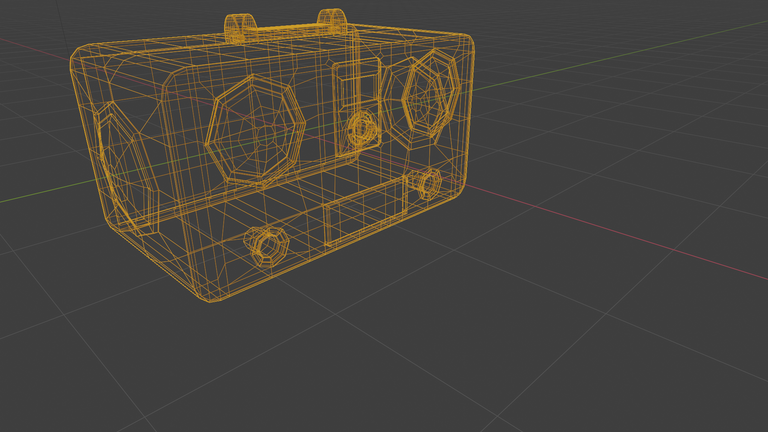768x432 pixels.
Task: Click the top-left rounded corner of the body
Action: pos(82,55)
